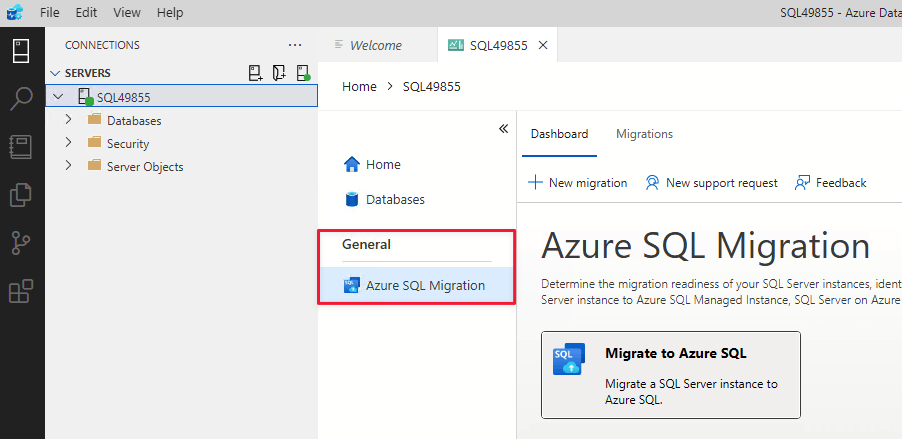
Task: Click the SQL49855 server icon in the tree
Action: (x=85, y=97)
